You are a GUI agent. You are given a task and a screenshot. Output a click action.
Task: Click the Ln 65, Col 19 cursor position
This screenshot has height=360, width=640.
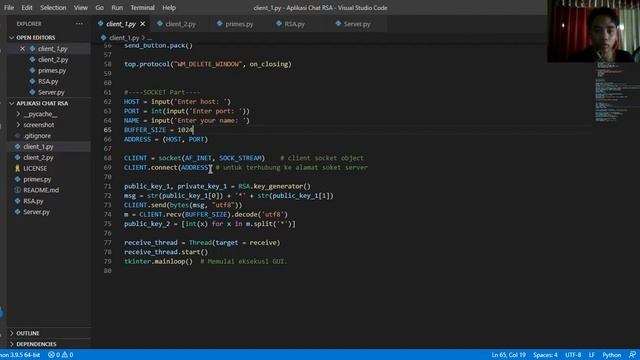pyautogui.click(x=508, y=355)
